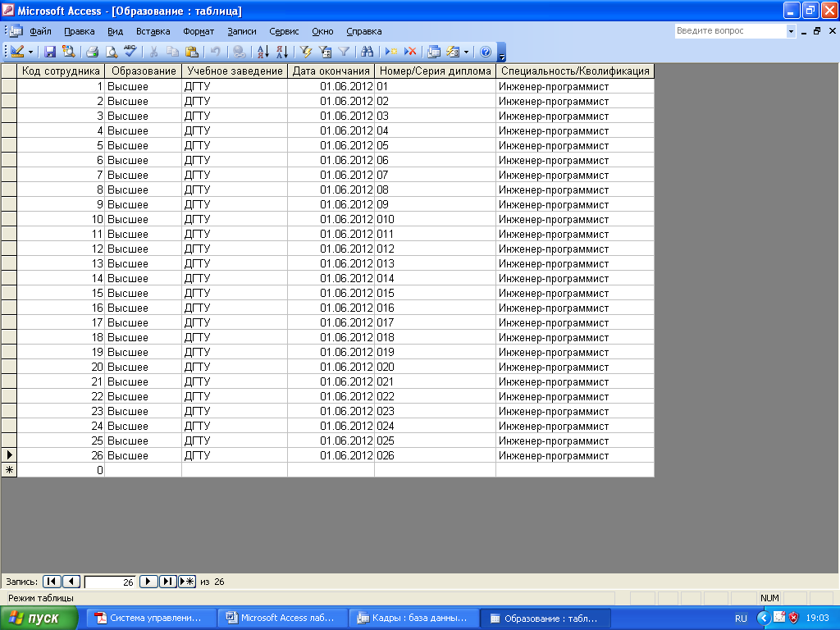The image size is (840, 630).
Task: Go to first record navigation button
Action: [x=52, y=582]
